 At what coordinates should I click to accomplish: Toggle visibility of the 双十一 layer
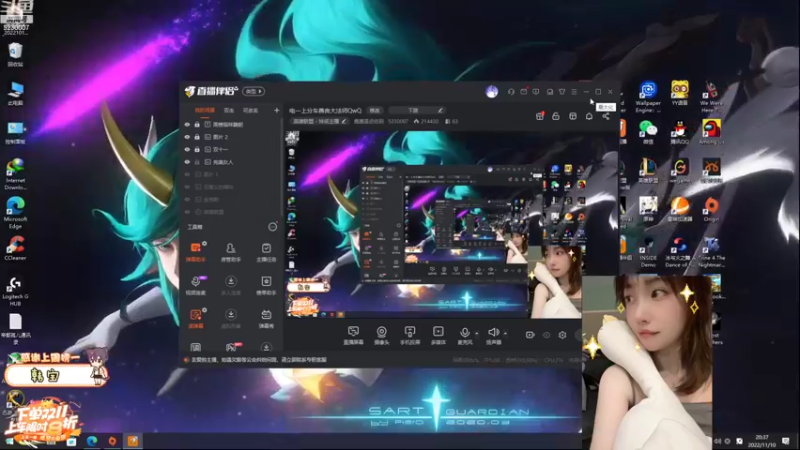(187, 149)
